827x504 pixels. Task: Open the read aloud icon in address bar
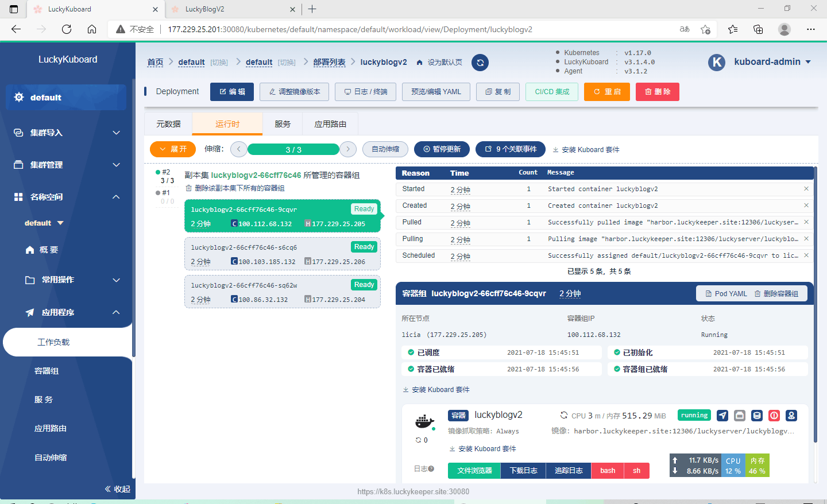tap(685, 29)
